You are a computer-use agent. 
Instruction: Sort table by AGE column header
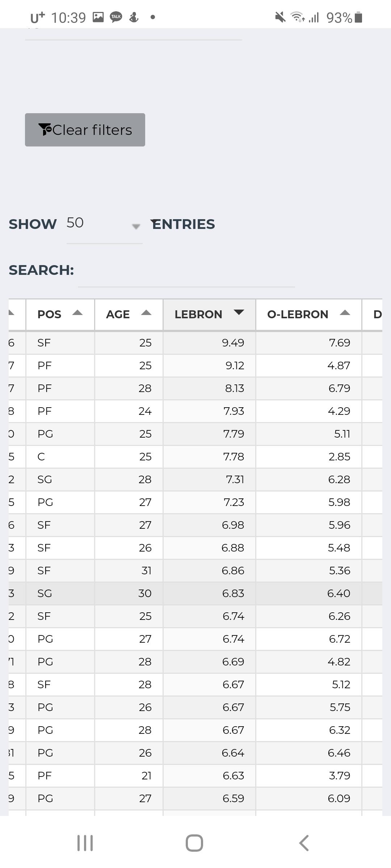point(129,314)
